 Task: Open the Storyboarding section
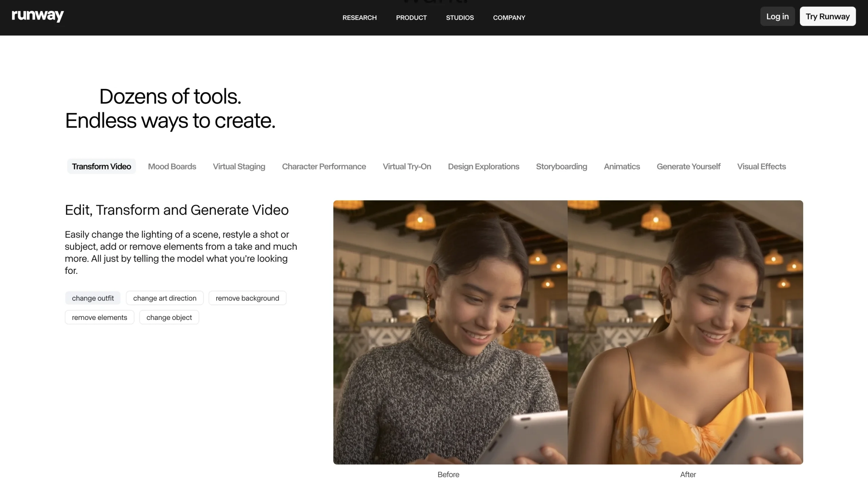[x=561, y=166]
